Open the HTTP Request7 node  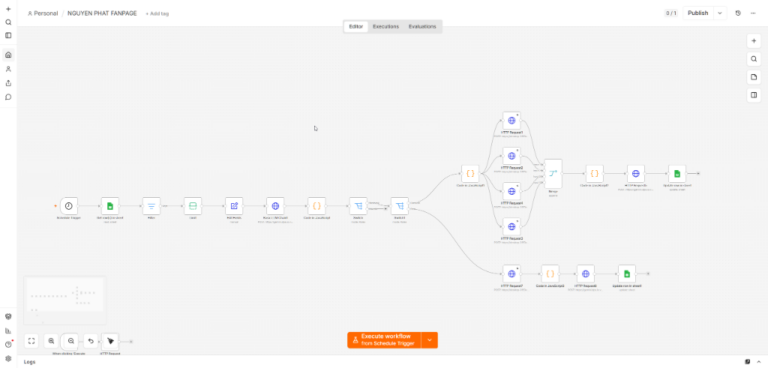512,274
